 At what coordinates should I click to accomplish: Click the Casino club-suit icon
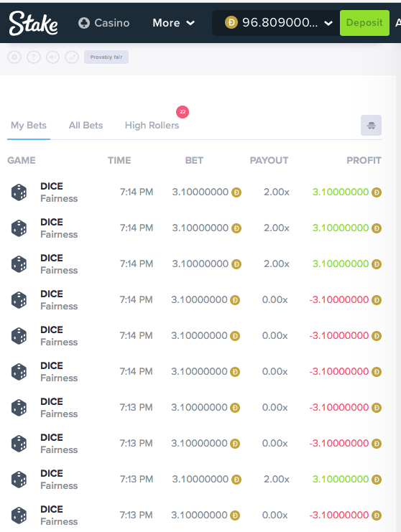pyautogui.click(x=84, y=23)
